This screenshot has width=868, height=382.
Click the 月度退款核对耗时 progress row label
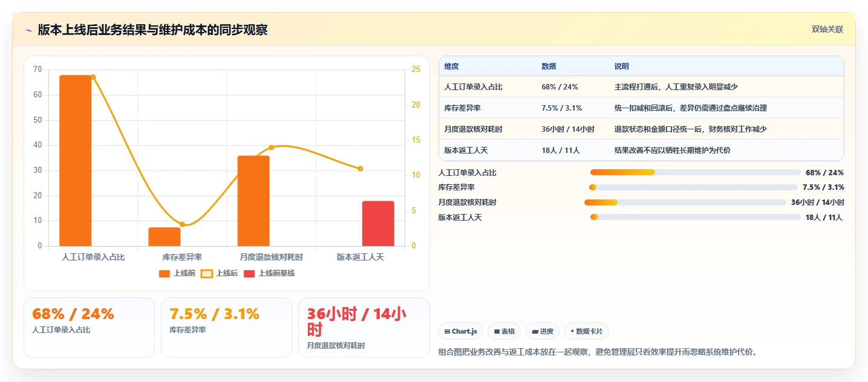tap(467, 202)
